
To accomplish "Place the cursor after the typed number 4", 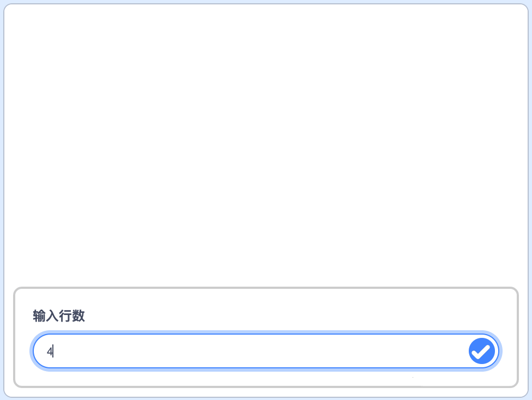I will pos(53,351).
